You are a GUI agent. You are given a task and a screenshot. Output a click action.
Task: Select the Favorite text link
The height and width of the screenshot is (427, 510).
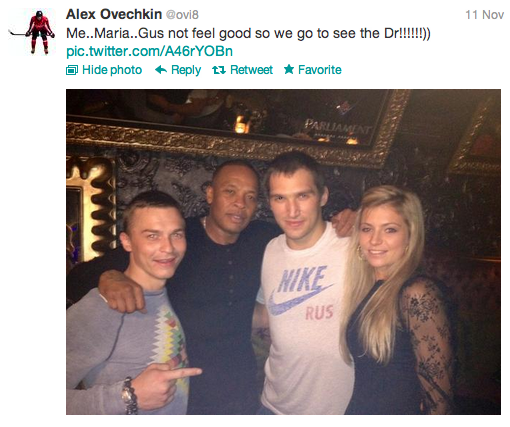click(320, 70)
